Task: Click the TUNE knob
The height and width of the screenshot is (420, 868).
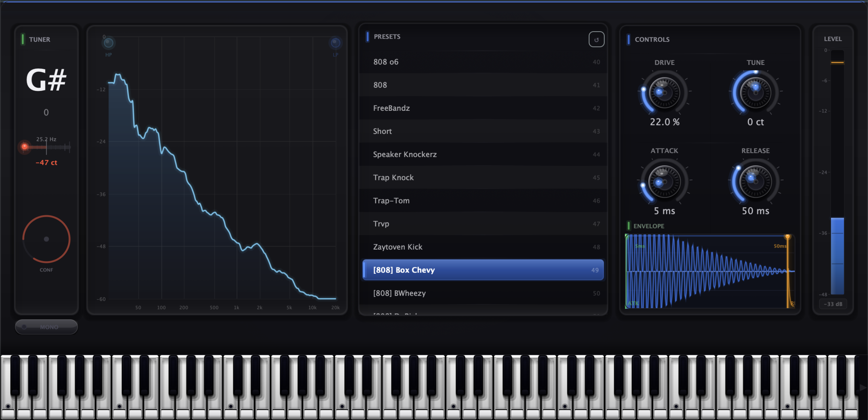Action: tap(756, 93)
